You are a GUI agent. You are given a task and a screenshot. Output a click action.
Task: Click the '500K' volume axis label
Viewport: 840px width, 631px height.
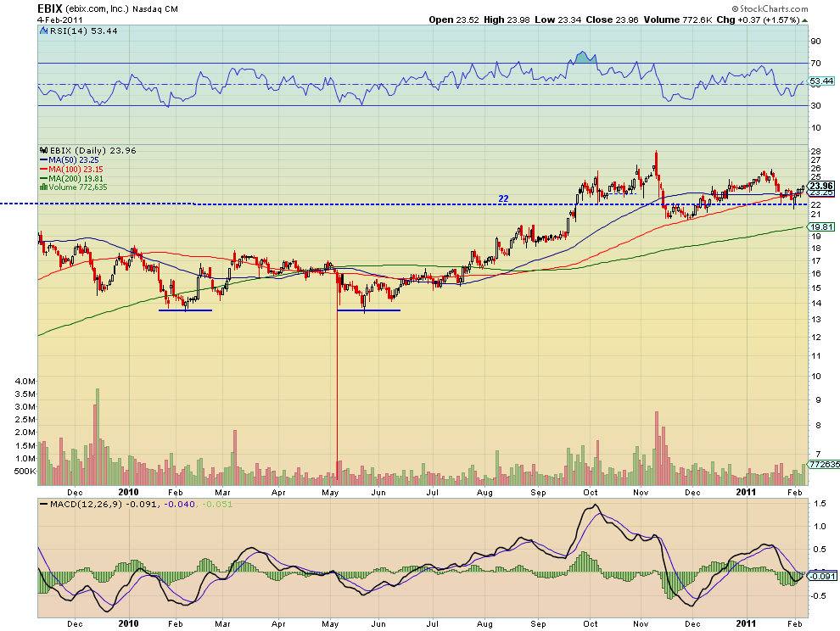(x=25, y=472)
